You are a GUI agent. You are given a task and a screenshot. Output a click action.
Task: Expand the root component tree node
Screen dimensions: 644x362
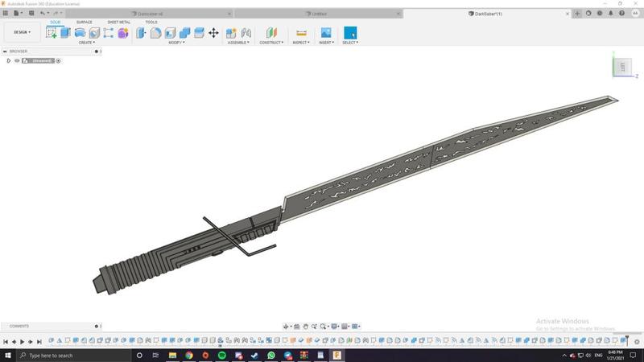(x=9, y=60)
